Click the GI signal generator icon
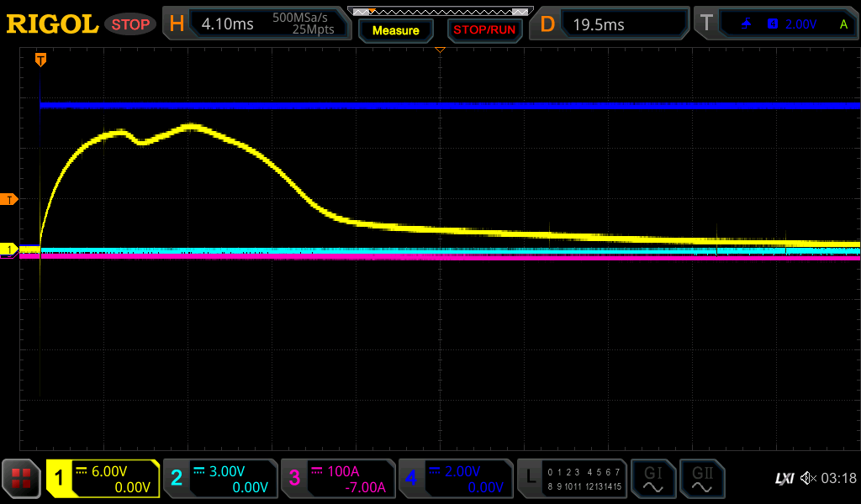The width and height of the screenshot is (861, 504). (652, 479)
